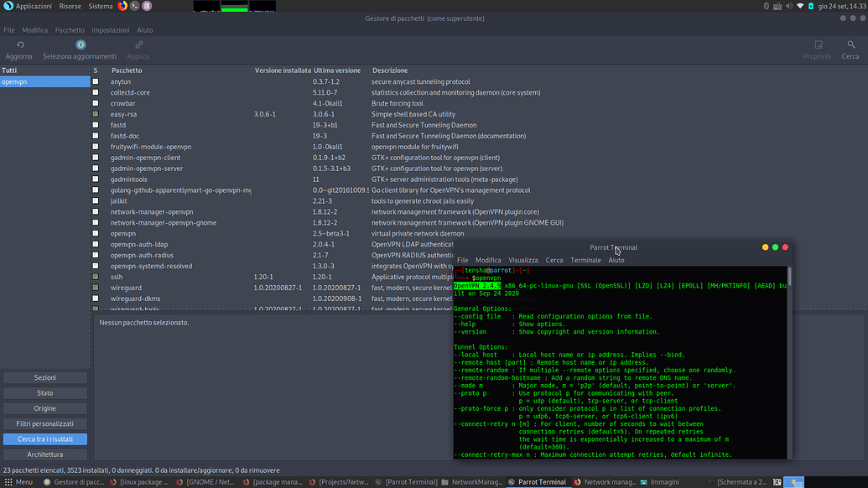Click the Aggiorna reload toolbar icon
868x488 pixels.
[20, 44]
